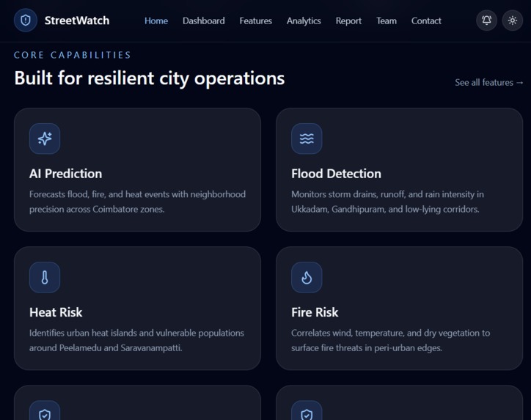Visit the Team page
The image size is (531, 420).
(387, 21)
